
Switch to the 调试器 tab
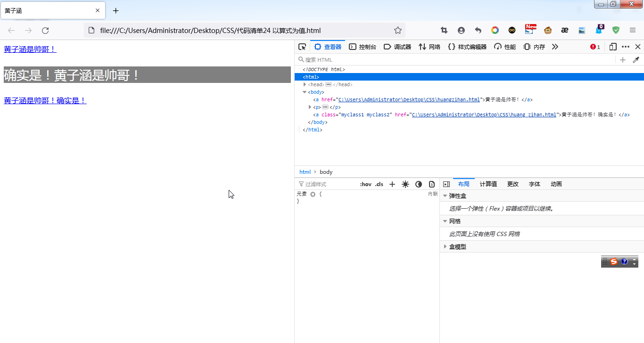[397, 47]
